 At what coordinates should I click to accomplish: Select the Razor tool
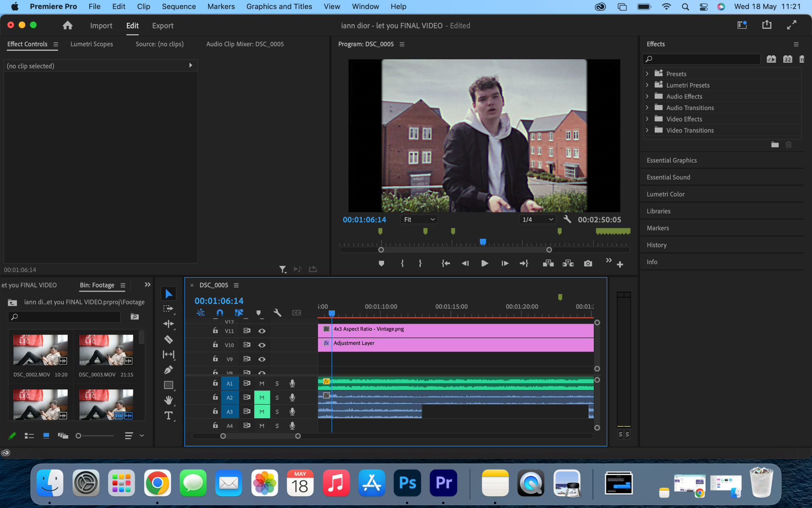[x=168, y=340]
